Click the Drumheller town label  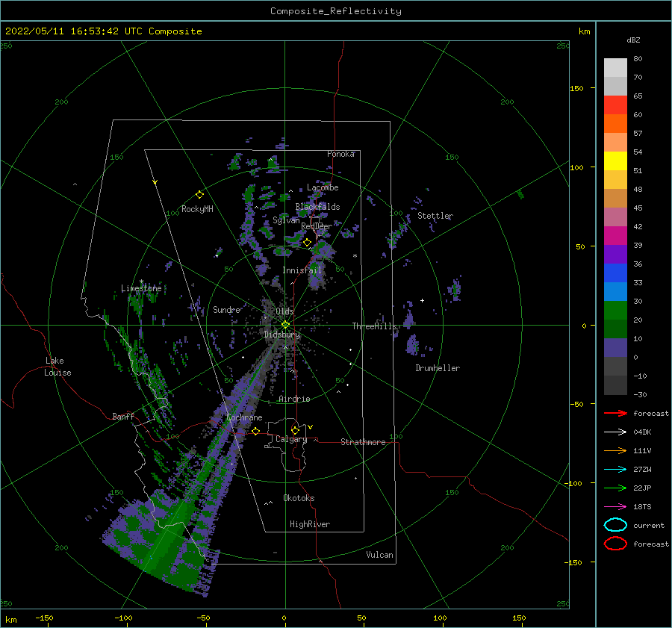click(438, 368)
